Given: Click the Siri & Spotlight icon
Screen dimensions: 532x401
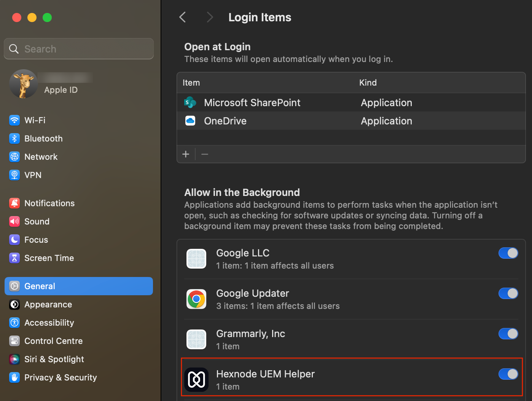Looking at the screenshot, I should (x=14, y=359).
